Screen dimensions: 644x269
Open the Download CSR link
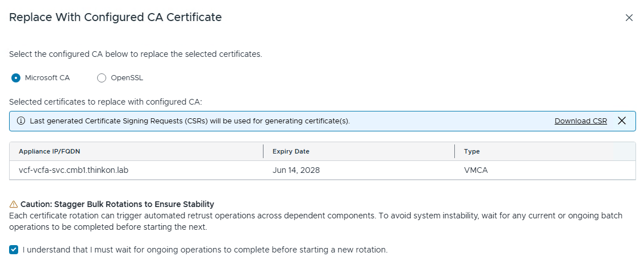coord(581,121)
